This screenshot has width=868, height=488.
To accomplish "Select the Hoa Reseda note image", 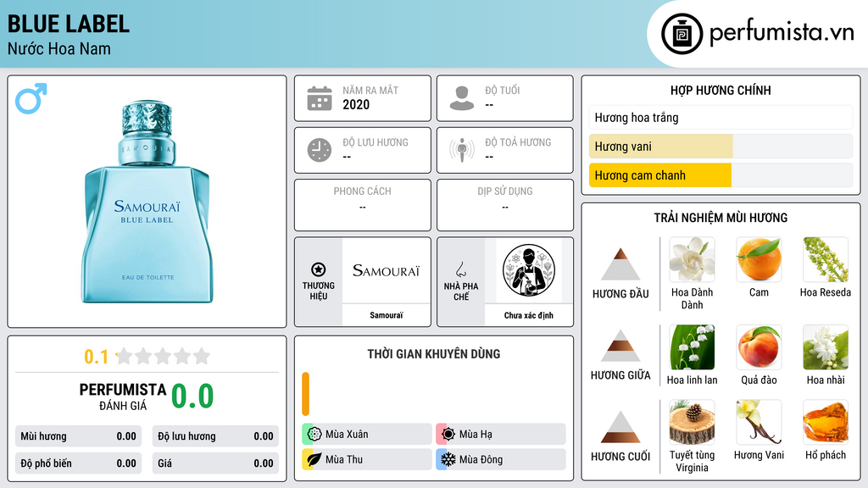I will tap(826, 259).
